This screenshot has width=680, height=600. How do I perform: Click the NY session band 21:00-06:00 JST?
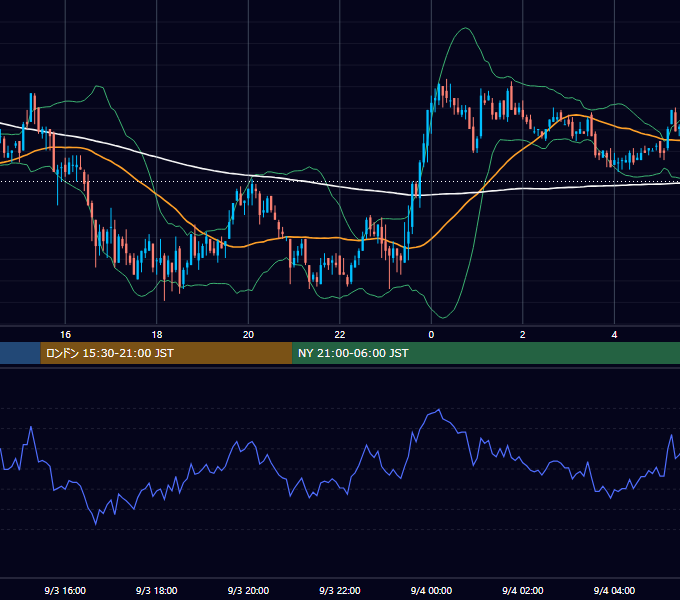(x=486, y=353)
